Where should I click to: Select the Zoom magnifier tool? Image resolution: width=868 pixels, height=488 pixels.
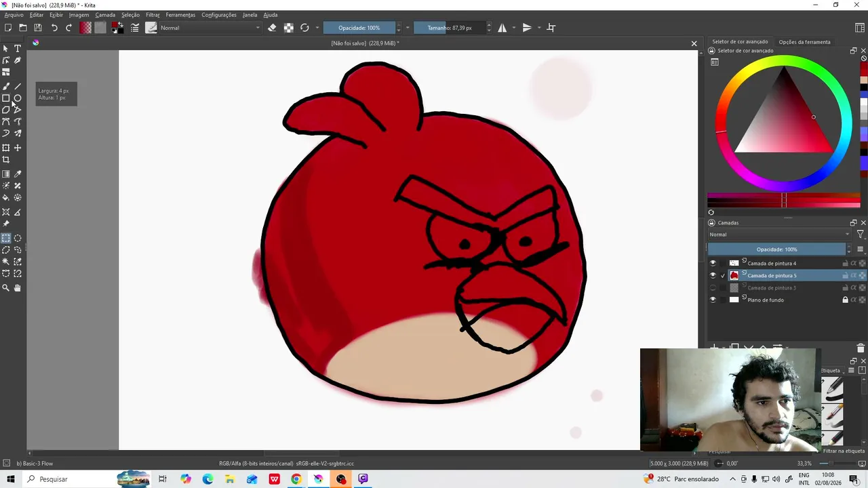[6, 288]
